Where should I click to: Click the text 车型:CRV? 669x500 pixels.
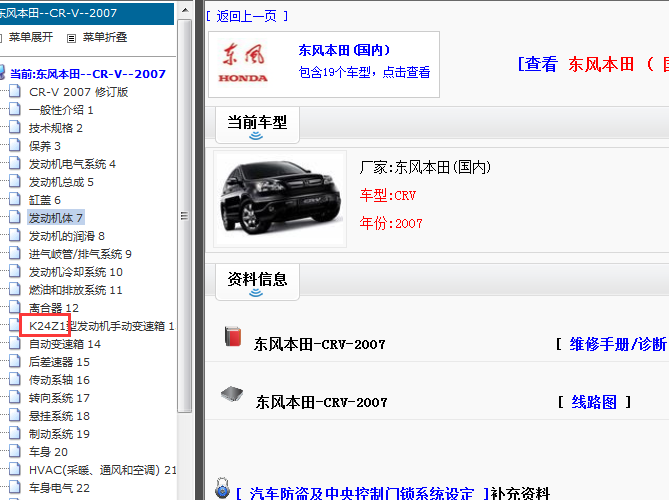387,195
